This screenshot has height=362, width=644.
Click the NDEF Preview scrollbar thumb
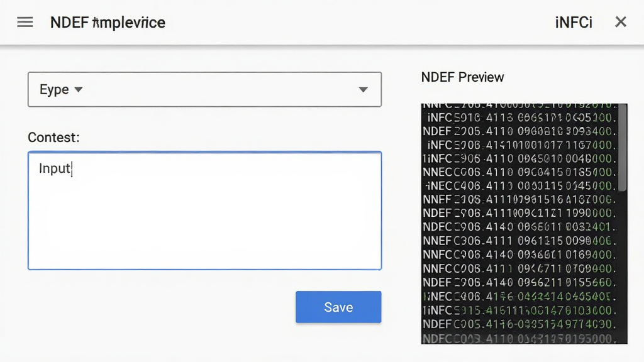tap(623, 147)
